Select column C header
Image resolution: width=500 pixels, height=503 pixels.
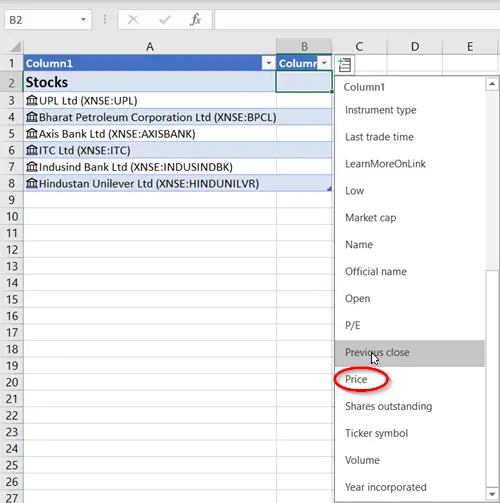(x=359, y=46)
